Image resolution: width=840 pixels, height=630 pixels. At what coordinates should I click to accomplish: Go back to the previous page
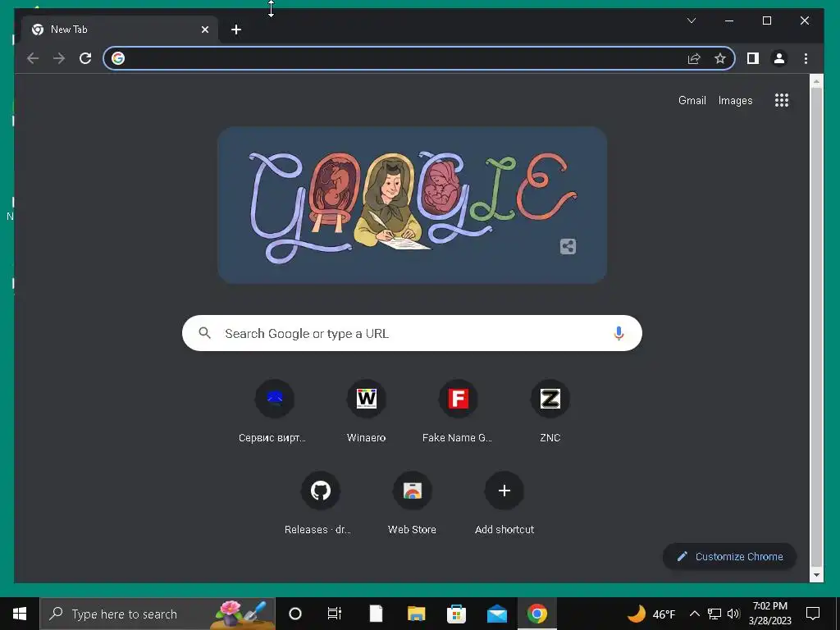tap(33, 58)
